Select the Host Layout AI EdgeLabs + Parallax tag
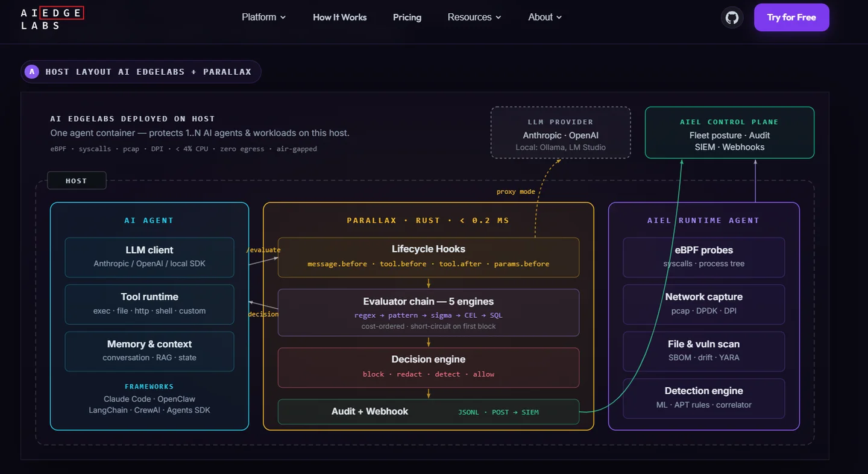 (x=141, y=72)
